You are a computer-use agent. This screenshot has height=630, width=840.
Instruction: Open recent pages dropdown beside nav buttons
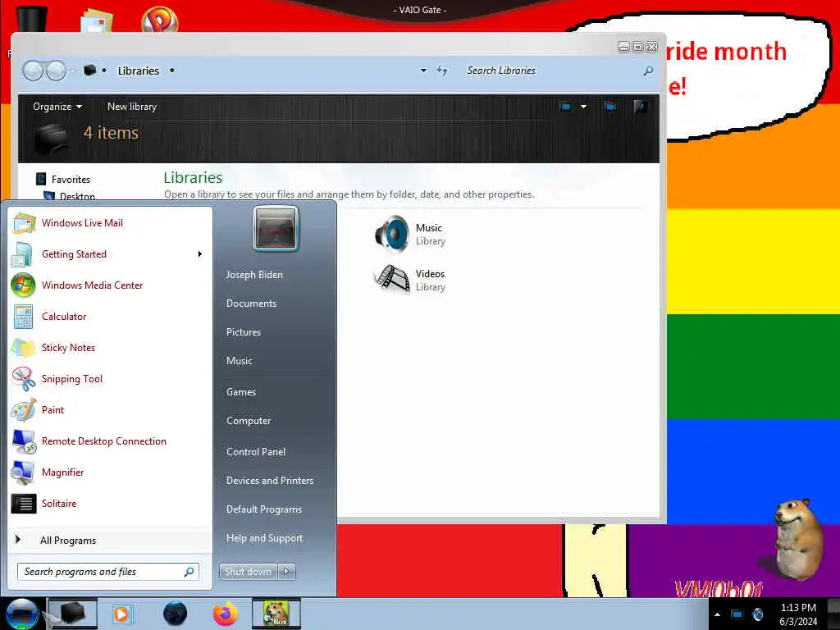[72, 71]
